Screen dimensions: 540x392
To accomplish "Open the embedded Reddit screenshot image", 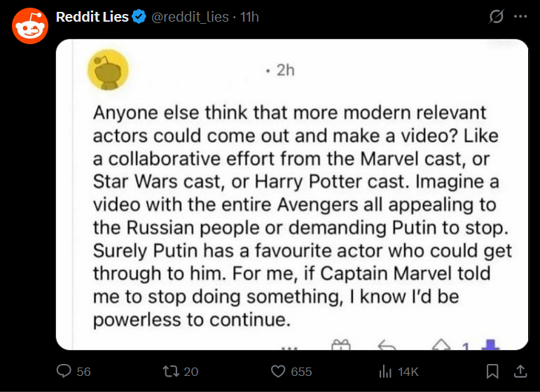I will coord(291,195).
